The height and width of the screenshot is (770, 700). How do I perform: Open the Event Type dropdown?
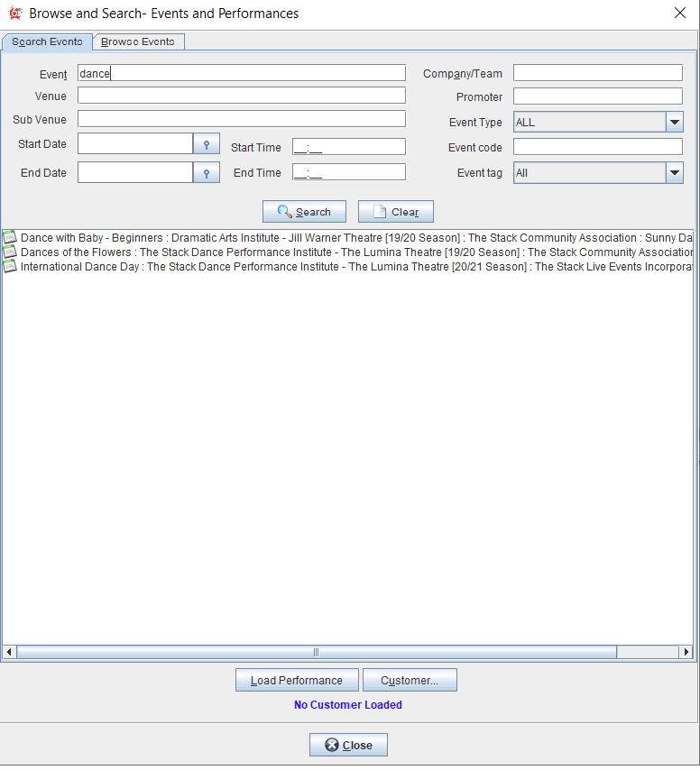point(674,123)
